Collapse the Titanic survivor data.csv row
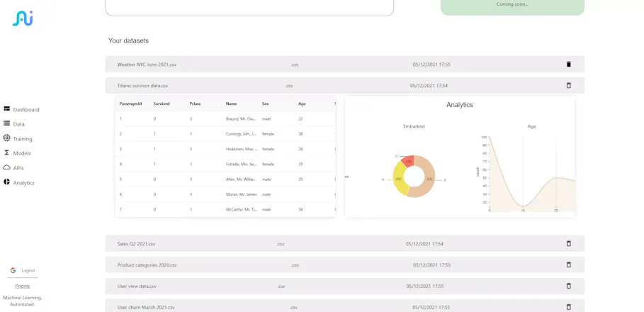644x312 pixels. click(344, 86)
